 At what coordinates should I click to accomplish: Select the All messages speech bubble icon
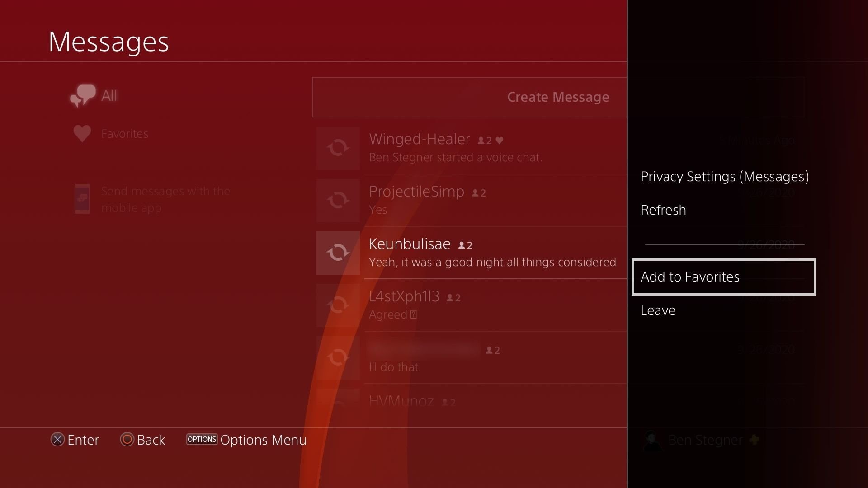[83, 95]
